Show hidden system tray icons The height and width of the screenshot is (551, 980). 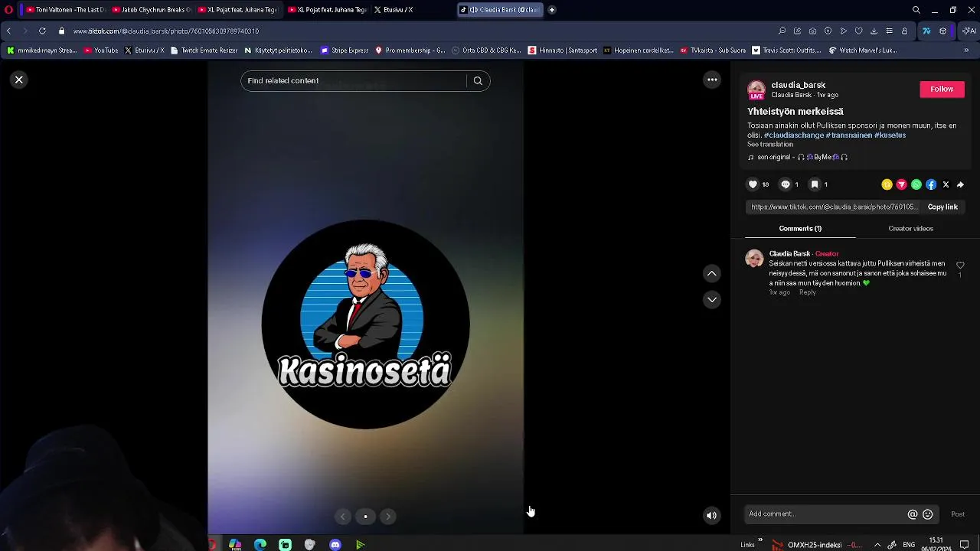[877, 545]
